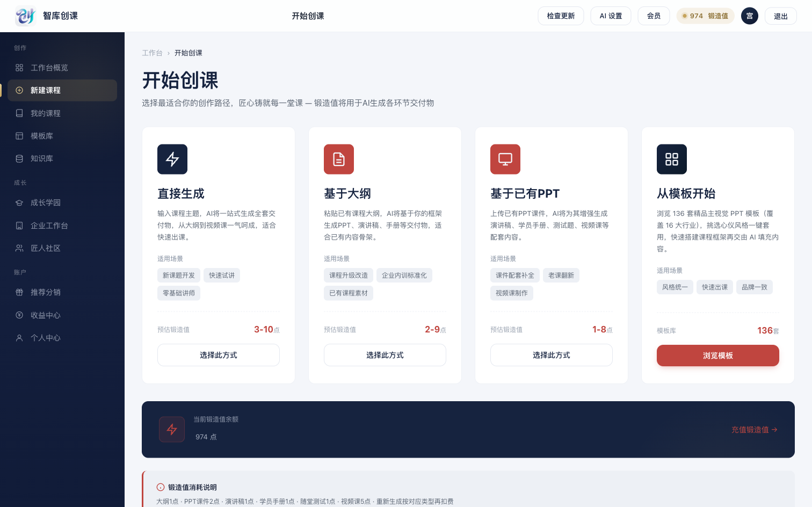Click the 模板库 layout icon in sidebar

(x=19, y=136)
